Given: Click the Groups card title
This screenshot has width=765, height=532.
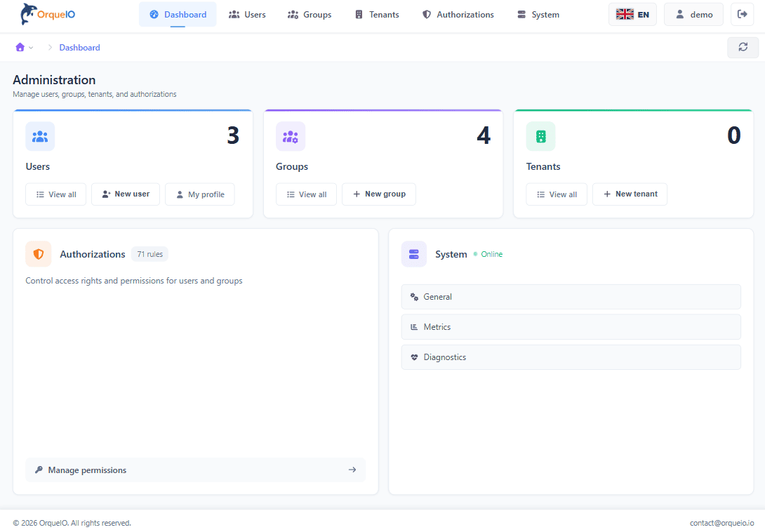Looking at the screenshot, I should [x=292, y=166].
